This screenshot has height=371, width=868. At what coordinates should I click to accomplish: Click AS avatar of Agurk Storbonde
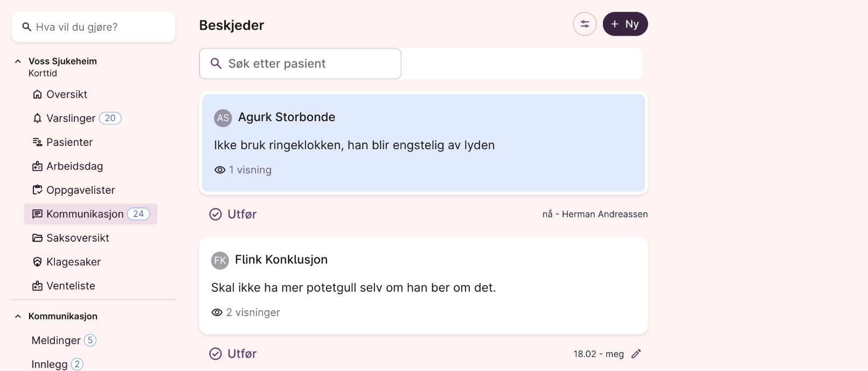coord(223,118)
